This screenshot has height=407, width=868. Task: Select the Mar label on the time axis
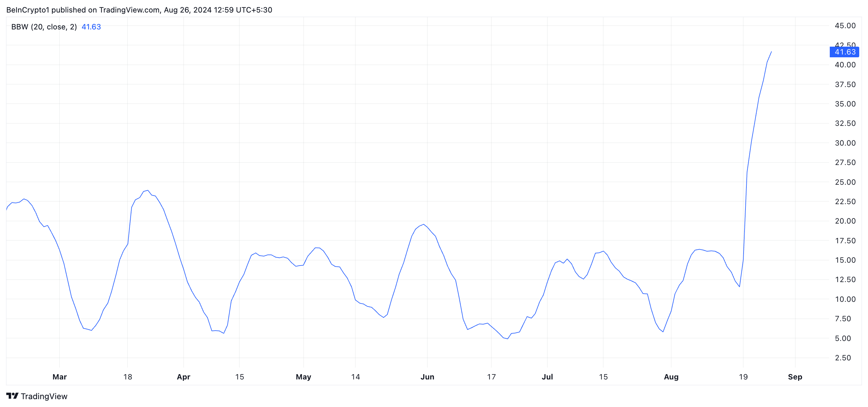pos(59,377)
